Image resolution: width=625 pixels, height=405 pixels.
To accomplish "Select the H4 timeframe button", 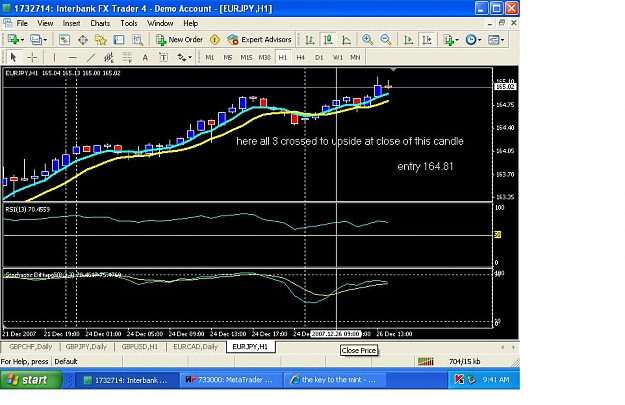I will pyautogui.click(x=301, y=57).
